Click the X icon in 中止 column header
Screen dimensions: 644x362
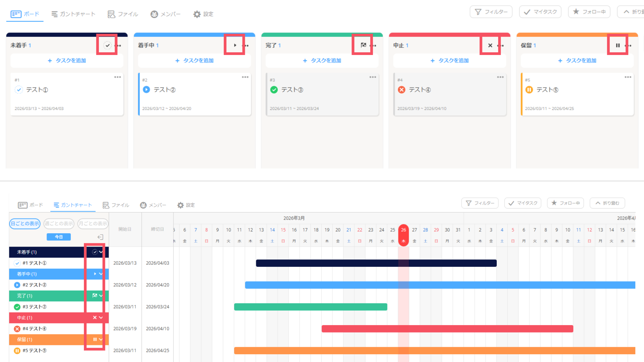490,45
